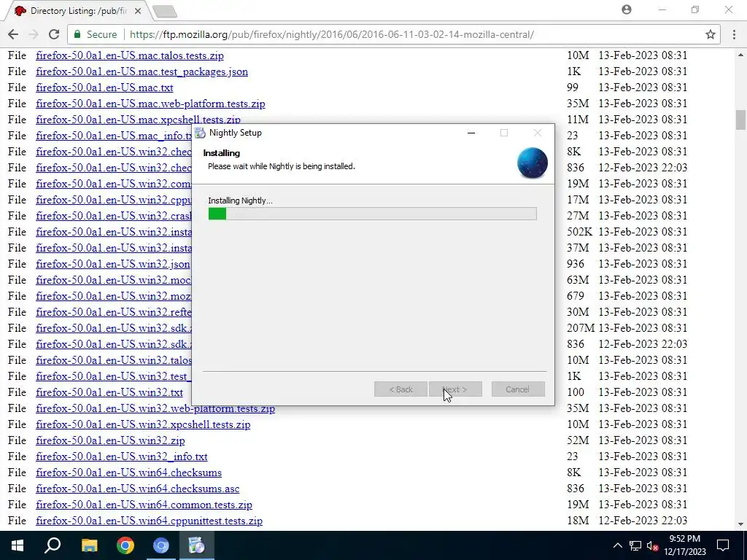Click the Nightly Setup title bar icon
The width and height of the screenshot is (747, 560).
coord(200,133)
